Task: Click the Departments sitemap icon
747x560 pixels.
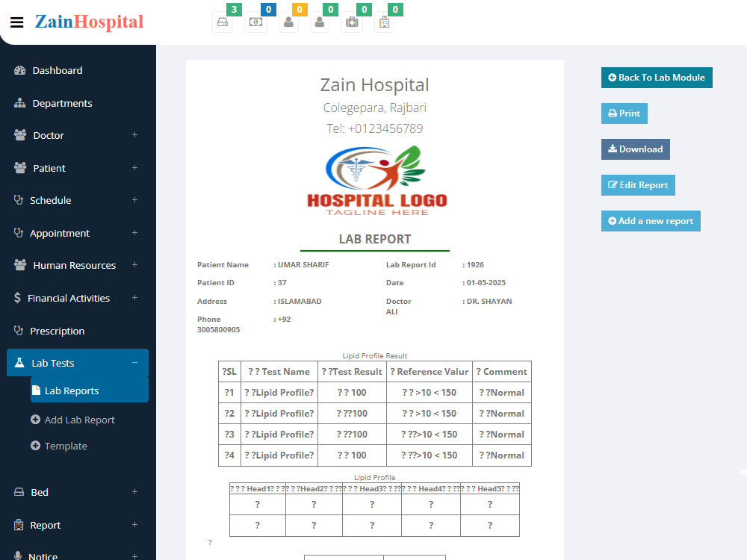Action: point(19,103)
